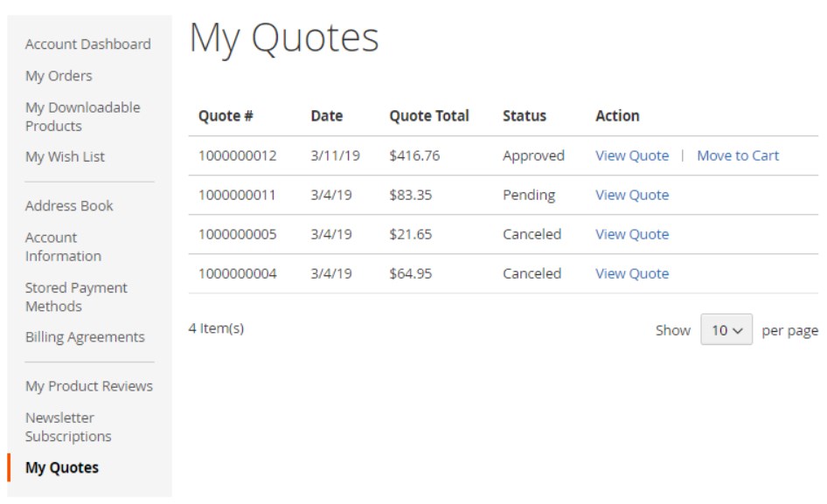Open My Downloadable Products

pyautogui.click(x=82, y=116)
